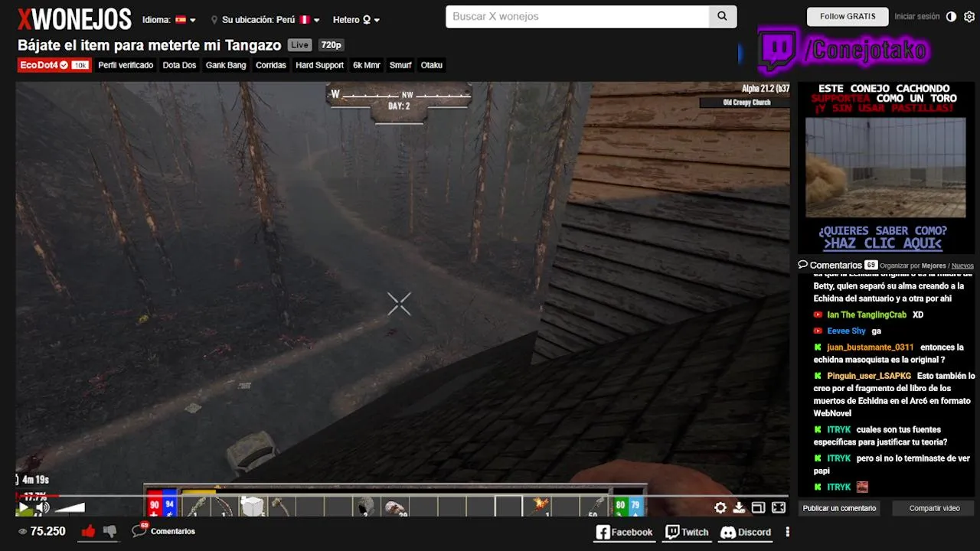The image size is (980, 551).
Task: Toggle theater mode icon in the player
Action: (x=759, y=507)
